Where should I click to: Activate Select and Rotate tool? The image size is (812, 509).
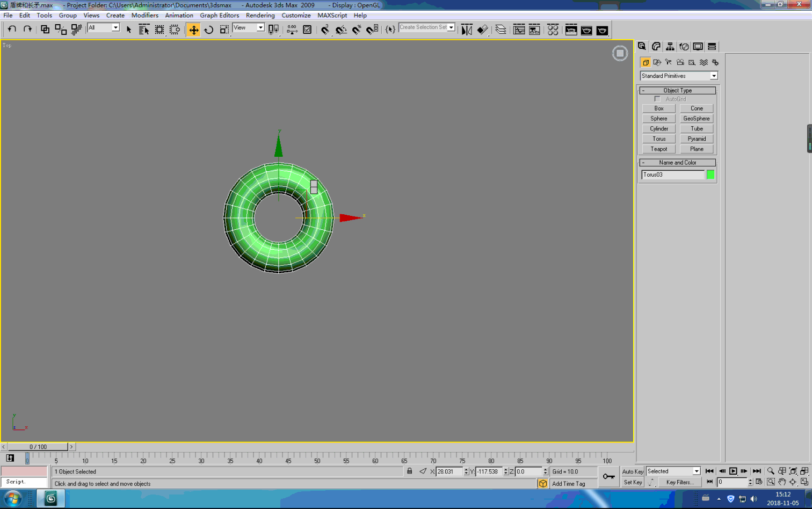point(209,30)
